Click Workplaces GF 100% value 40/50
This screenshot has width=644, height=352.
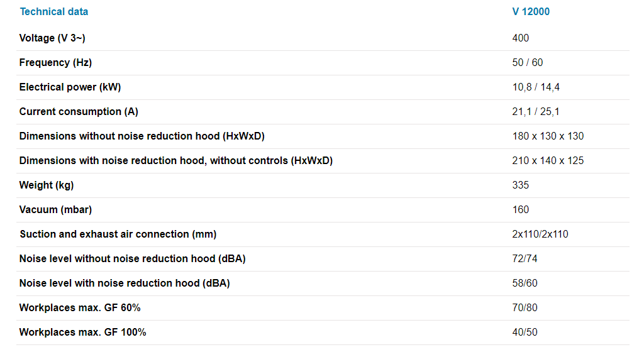[525, 332]
